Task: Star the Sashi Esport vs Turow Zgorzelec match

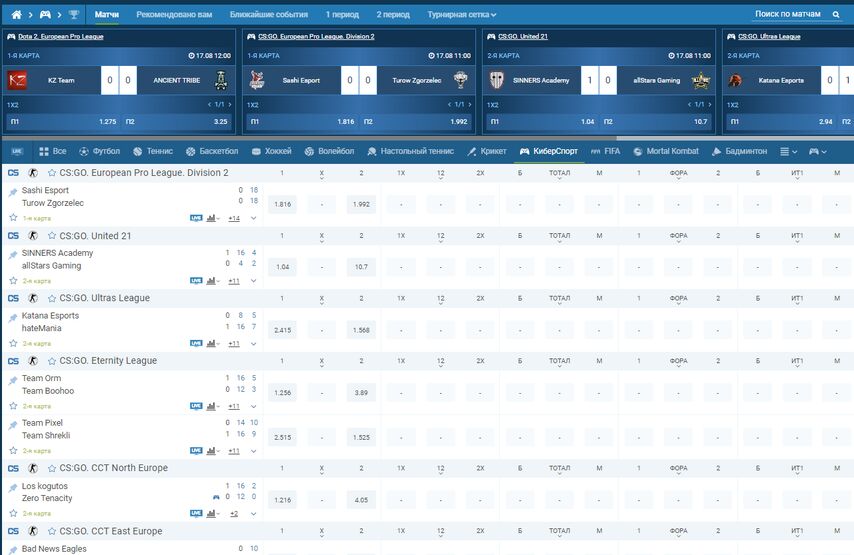Action: 13,217
